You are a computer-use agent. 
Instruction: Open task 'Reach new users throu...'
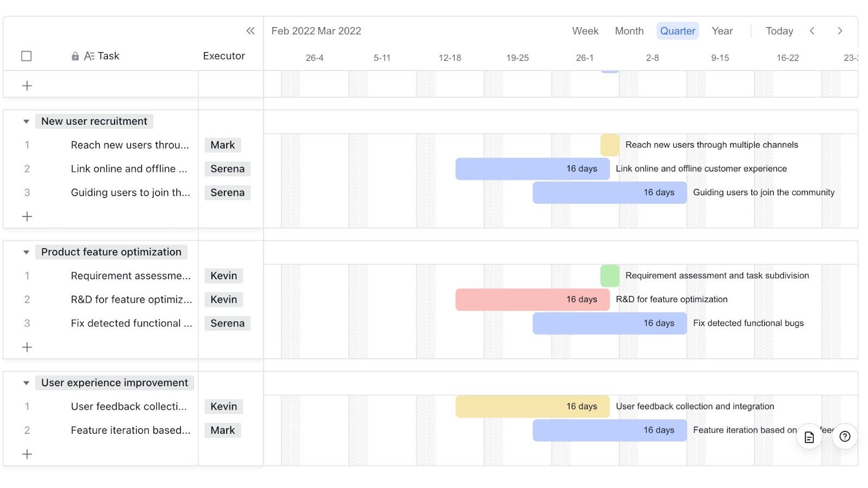point(130,145)
